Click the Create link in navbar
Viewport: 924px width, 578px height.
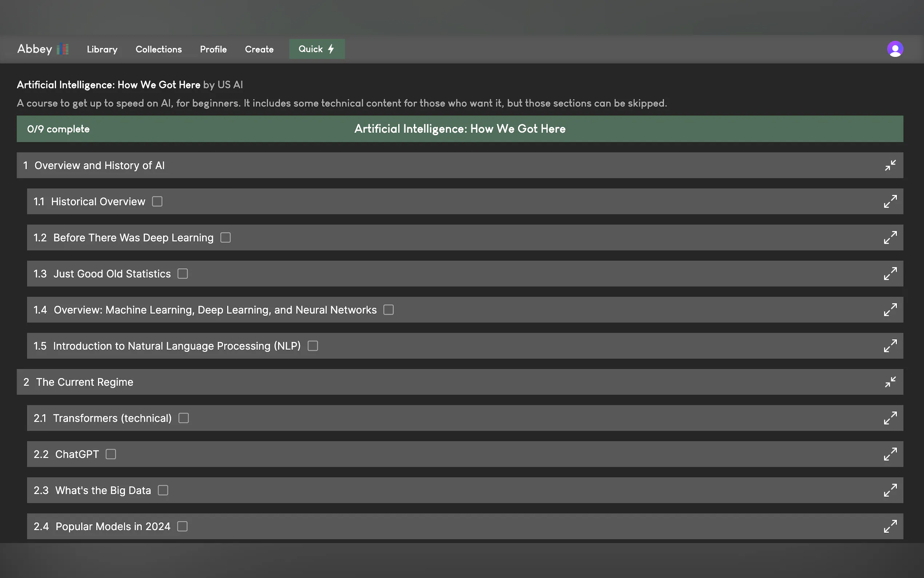pyautogui.click(x=259, y=49)
